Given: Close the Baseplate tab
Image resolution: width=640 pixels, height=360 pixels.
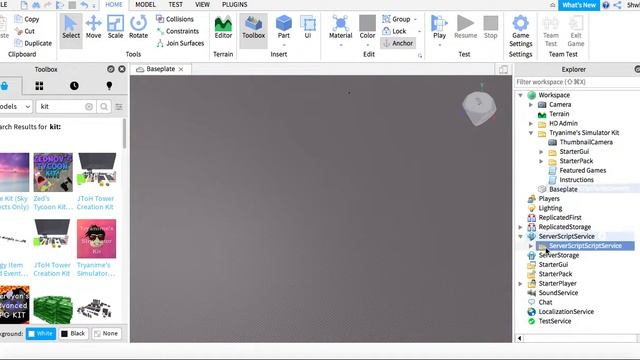Looking at the screenshot, I should tap(181, 69).
